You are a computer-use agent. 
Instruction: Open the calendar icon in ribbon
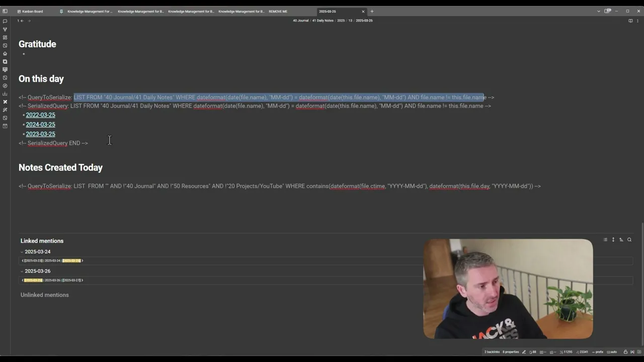5,126
